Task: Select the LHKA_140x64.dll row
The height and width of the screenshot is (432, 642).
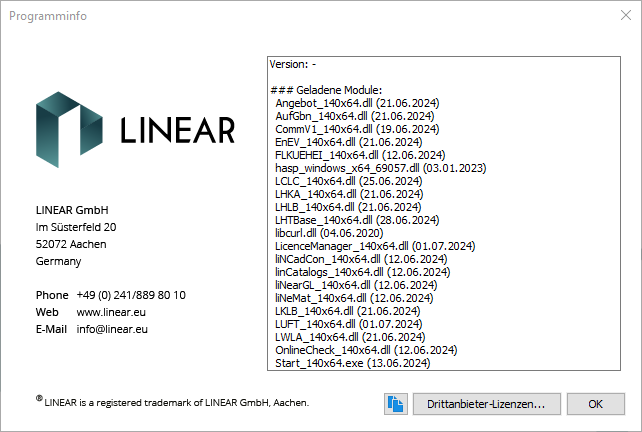Action: tap(349, 194)
